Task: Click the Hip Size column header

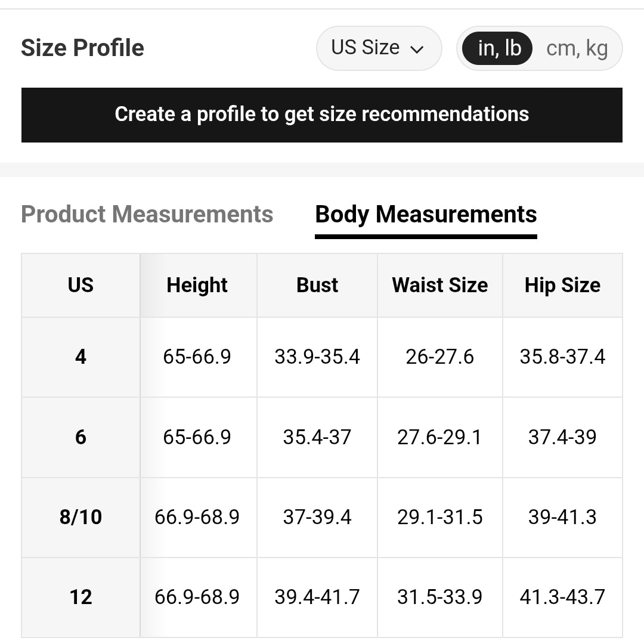Action: click(562, 285)
